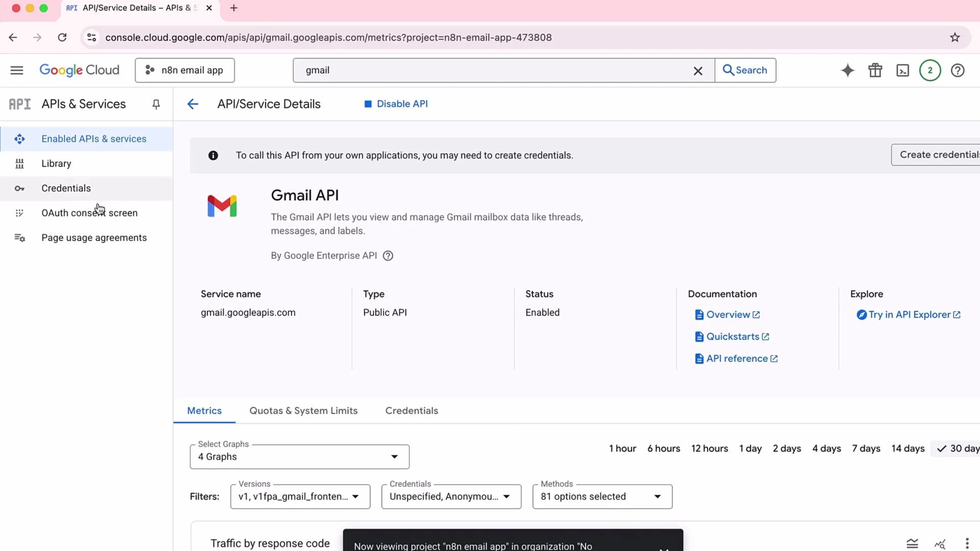Switch to the Credentials tab
This screenshot has height=551, width=980.
click(x=411, y=411)
